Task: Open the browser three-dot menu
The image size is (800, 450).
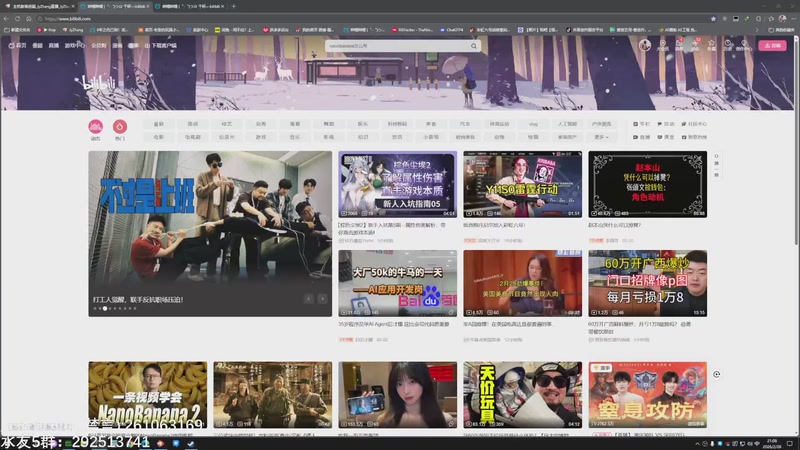Action: point(794,19)
